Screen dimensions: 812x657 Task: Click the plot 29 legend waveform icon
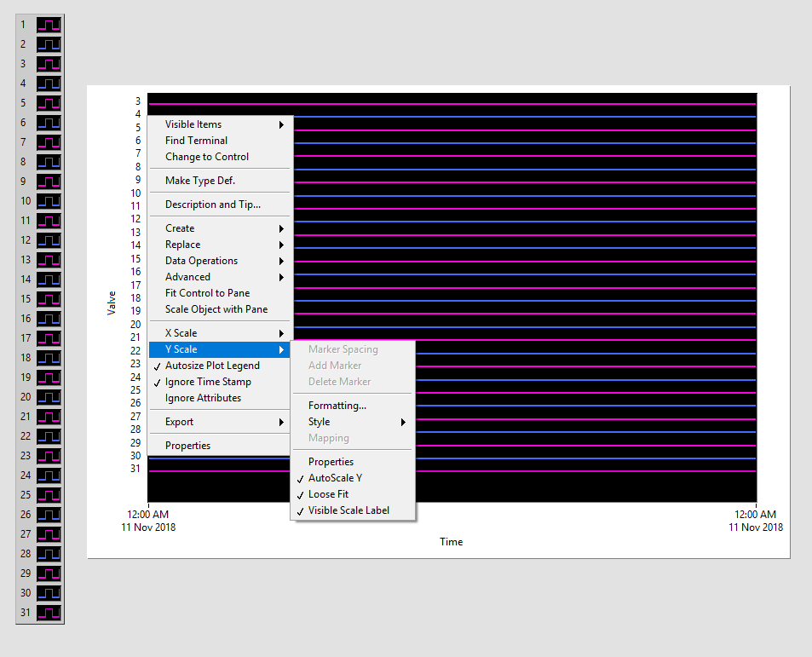tap(49, 574)
